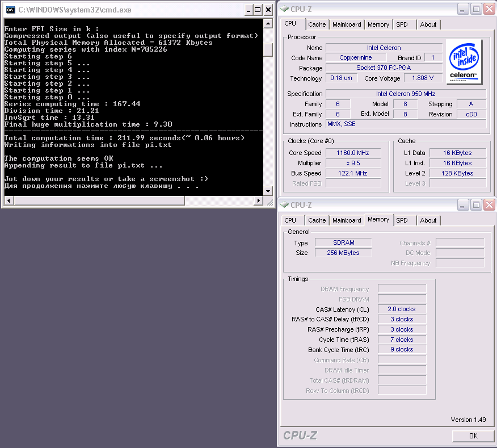Image resolution: width=497 pixels, height=448 pixels.
Task: Click Specification 'Intel Celeron 950 MHz'
Action: 406,94
